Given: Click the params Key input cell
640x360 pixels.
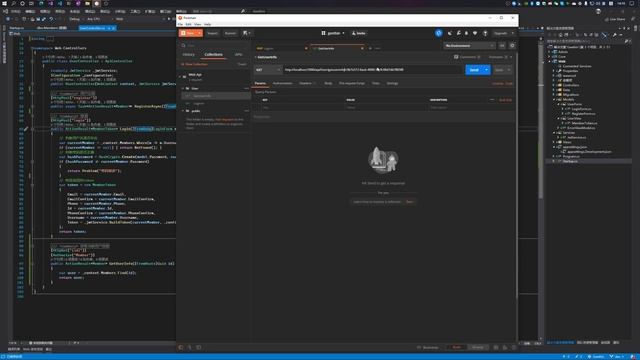Looking at the screenshot, I should coord(303,108).
